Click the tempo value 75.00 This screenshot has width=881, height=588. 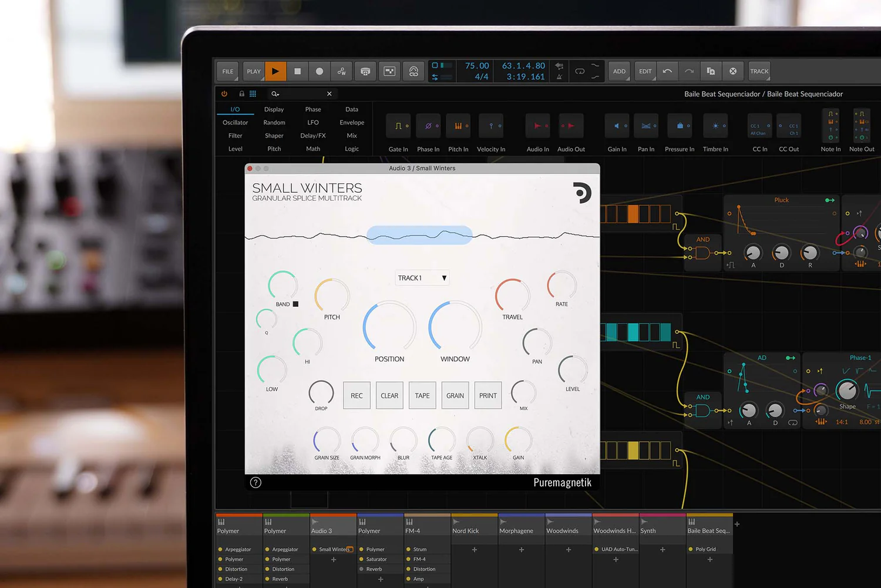tap(476, 66)
